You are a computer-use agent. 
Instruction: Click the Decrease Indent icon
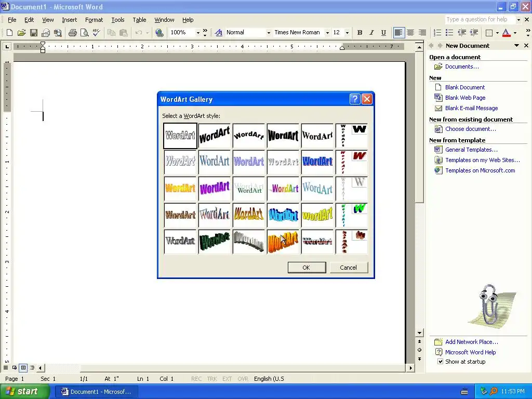(x=462, y=33)
